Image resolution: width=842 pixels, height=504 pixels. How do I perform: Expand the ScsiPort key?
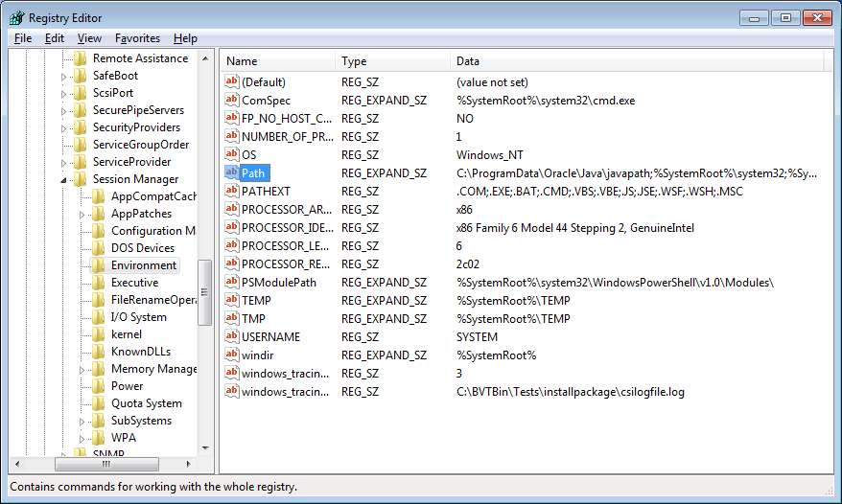click(63, 94)
